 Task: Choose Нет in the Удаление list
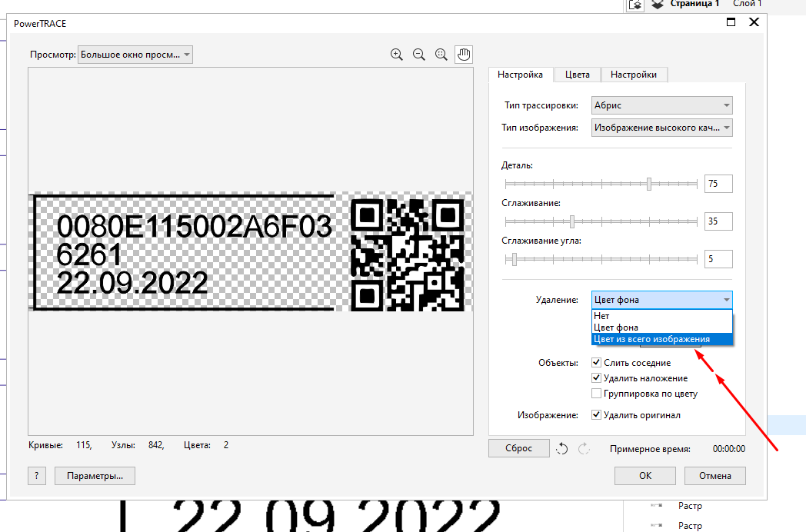pyautogui.click(x=662, y=316)
